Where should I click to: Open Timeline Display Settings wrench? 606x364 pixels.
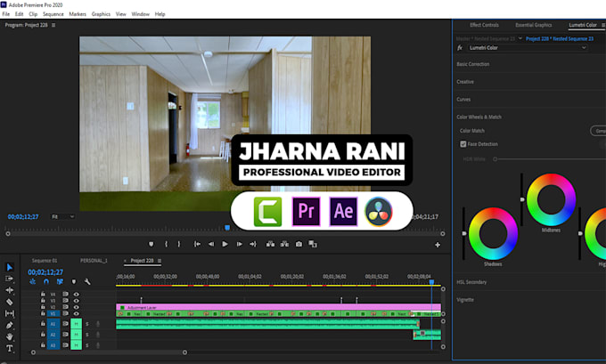(x=87, y=282)
